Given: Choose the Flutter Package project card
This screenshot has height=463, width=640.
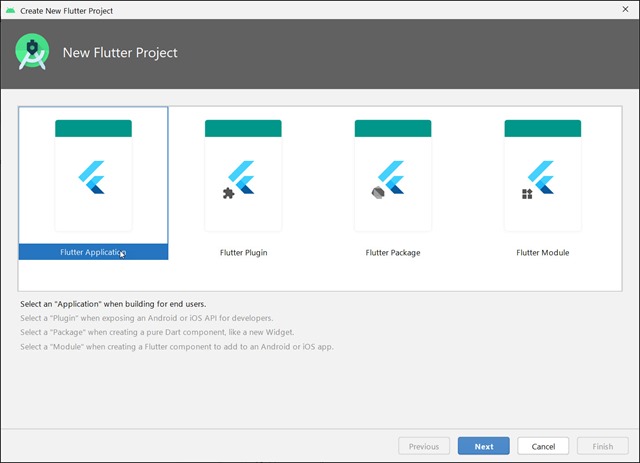Looking at the screenshot, I should 393,183.
